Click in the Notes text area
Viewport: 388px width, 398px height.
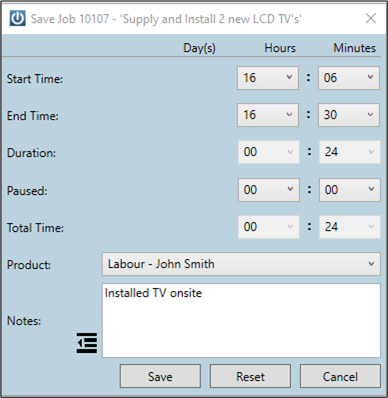point(241,321)
